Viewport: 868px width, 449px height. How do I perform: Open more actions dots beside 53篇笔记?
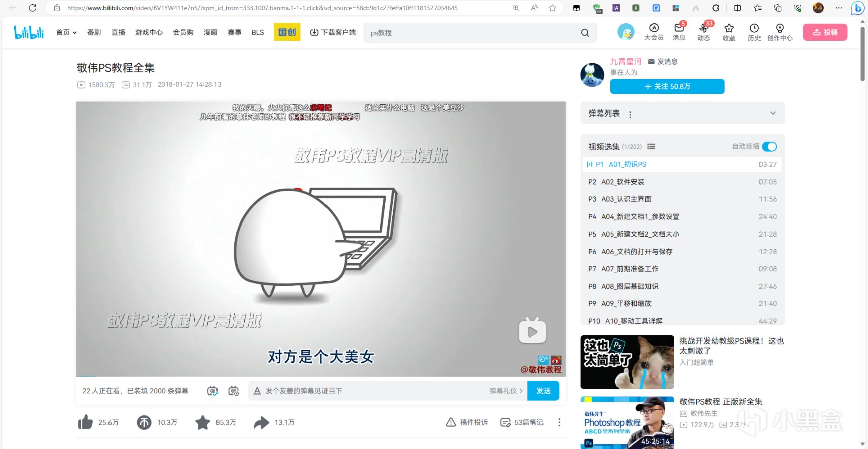pos(559,422)
